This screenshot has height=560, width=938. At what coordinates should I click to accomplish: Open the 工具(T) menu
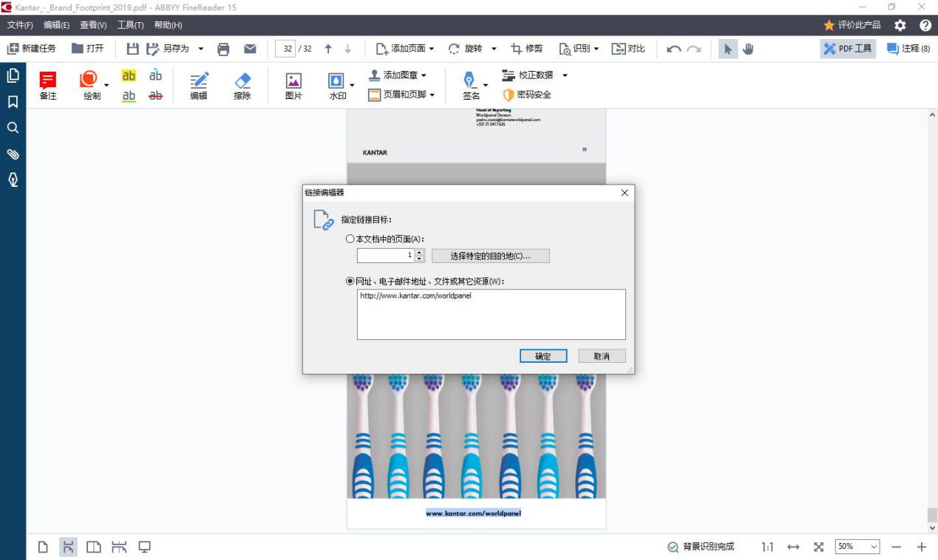tap(130, 25)
